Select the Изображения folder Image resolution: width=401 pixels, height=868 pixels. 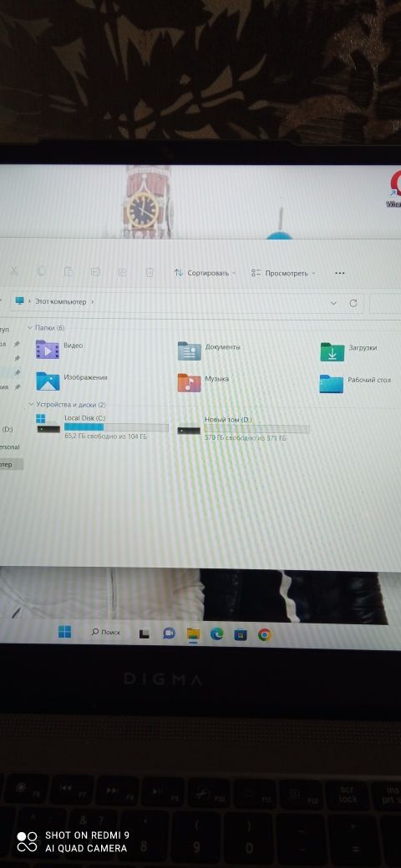tap(72, 381)
